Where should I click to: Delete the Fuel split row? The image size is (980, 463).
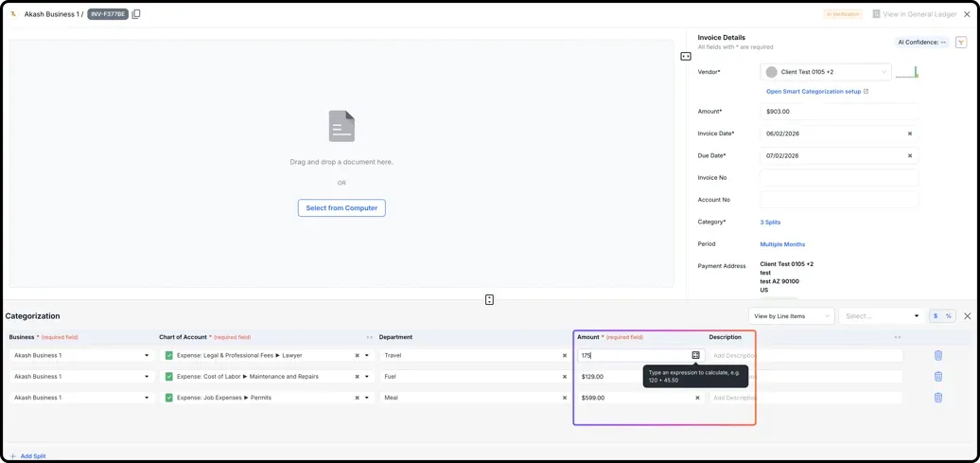tap(938, 377)
